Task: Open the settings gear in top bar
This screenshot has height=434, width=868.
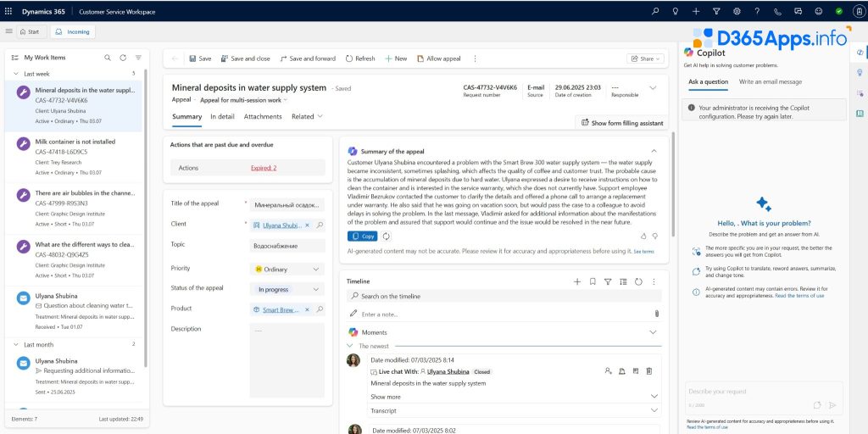Action: coord(737,11)
